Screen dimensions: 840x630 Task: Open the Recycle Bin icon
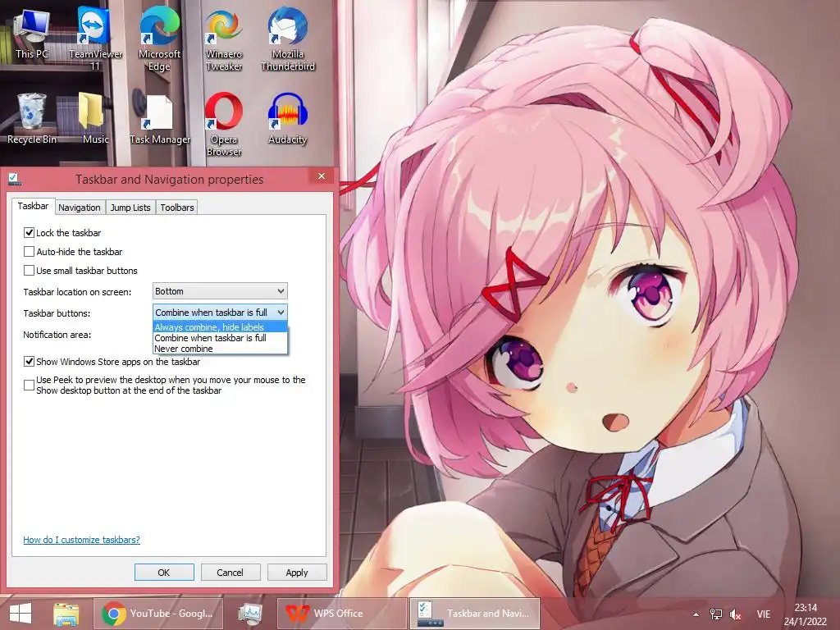click(x=32, y=118)
